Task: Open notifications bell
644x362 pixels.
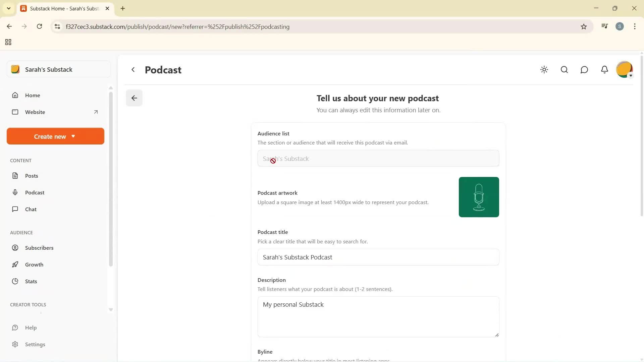Action: (x=604, y=70)
